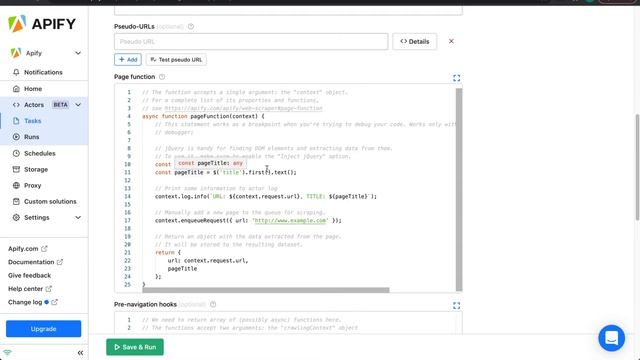Open Actors section

pyautogui.click(x=34, y=105)
